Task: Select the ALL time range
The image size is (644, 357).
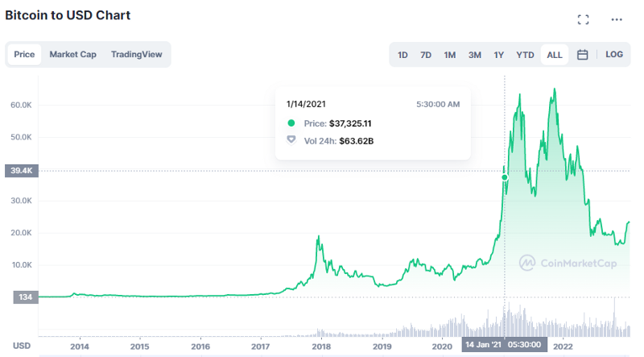Action: pos(555,55)
